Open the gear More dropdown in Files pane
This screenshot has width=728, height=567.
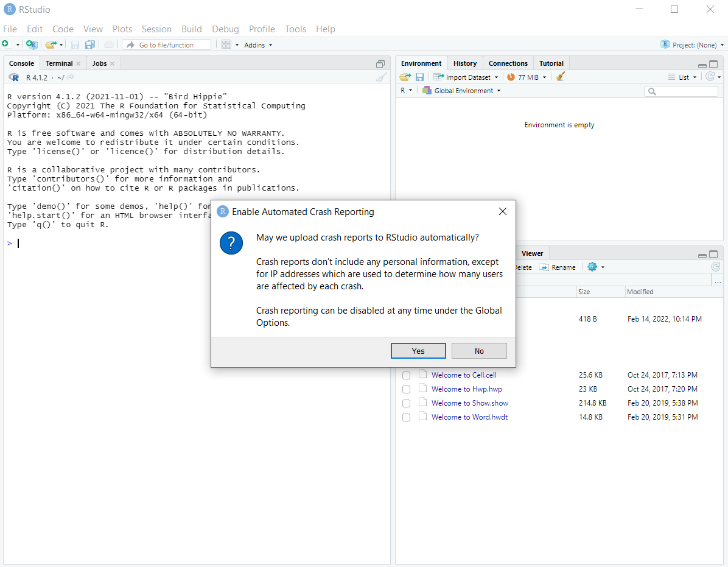pos(596,267)
